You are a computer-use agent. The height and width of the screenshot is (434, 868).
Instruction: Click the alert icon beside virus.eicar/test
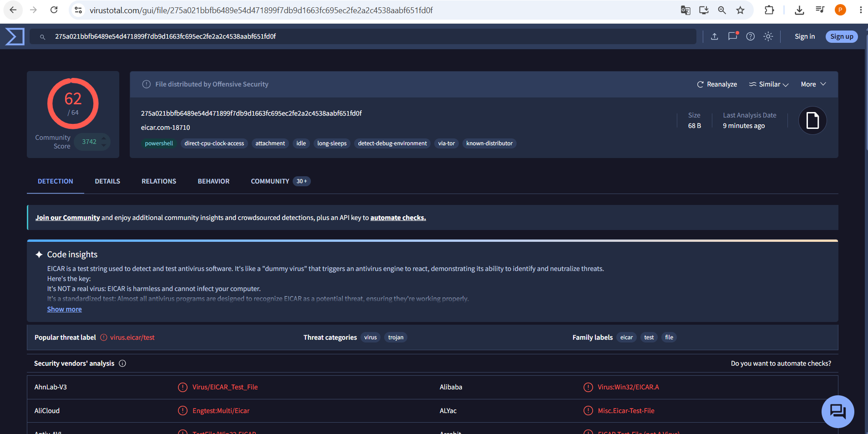pyautogui.click(x=104, y=337)
